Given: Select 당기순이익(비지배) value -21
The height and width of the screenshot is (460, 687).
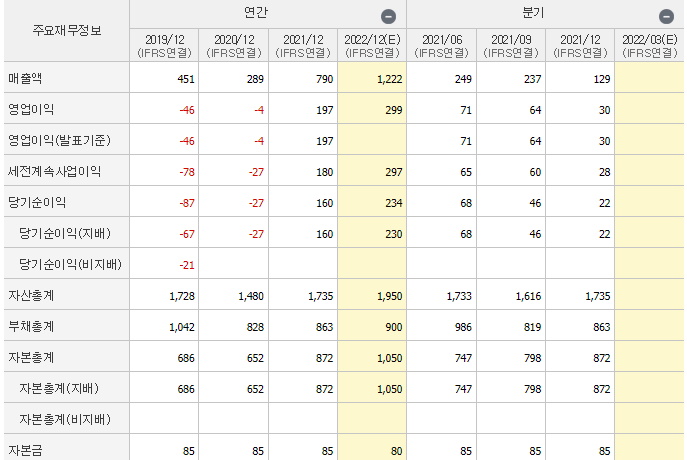Looking at the screenshot, I should pyautogui.click(x=187, y=265).
